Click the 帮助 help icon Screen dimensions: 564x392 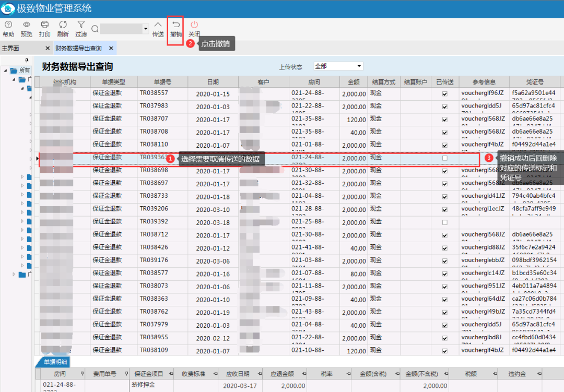8,25
